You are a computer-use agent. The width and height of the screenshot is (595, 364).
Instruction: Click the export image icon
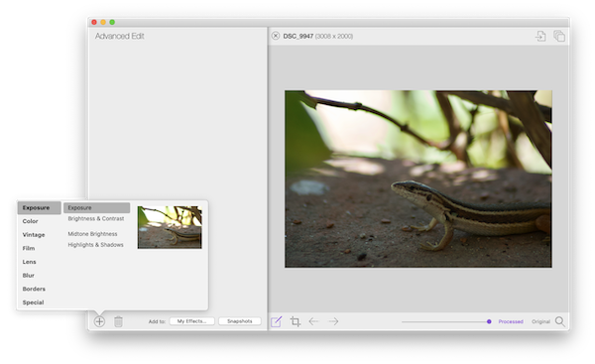[540, 36]
